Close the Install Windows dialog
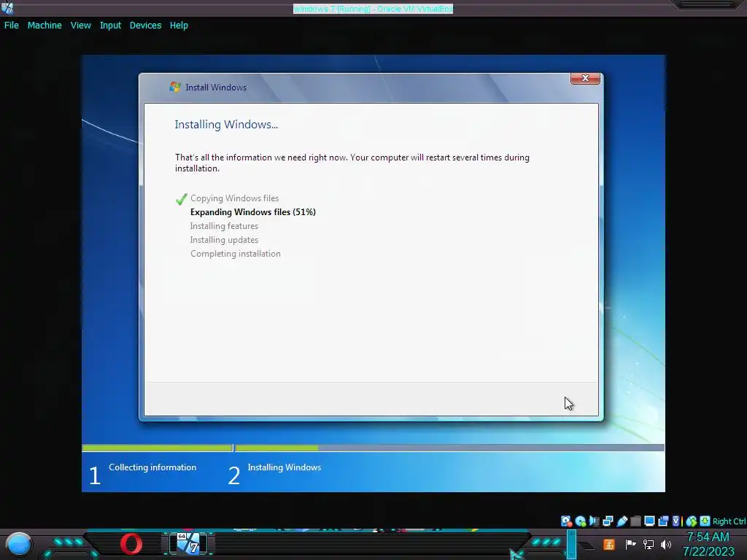 point(585,78)
